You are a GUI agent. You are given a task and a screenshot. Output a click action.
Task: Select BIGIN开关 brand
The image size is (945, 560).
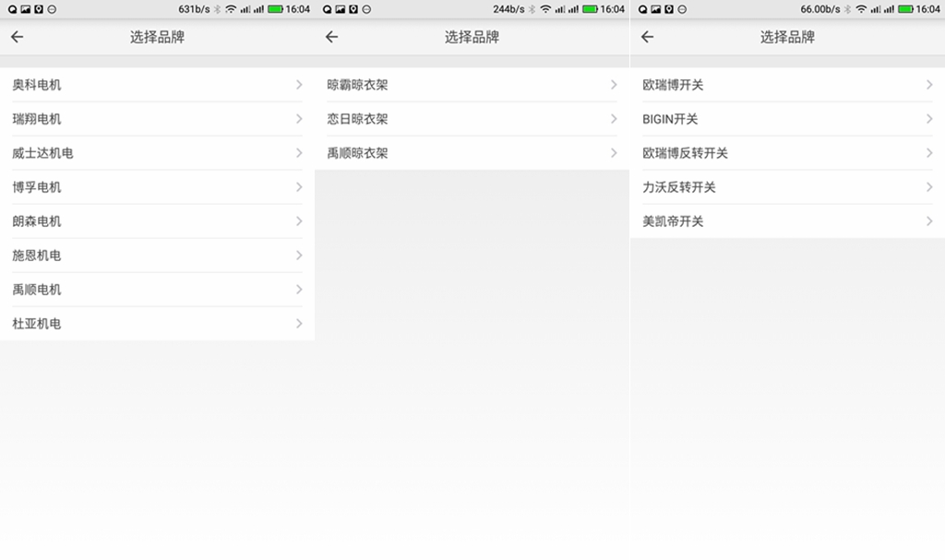click(788, 119)
